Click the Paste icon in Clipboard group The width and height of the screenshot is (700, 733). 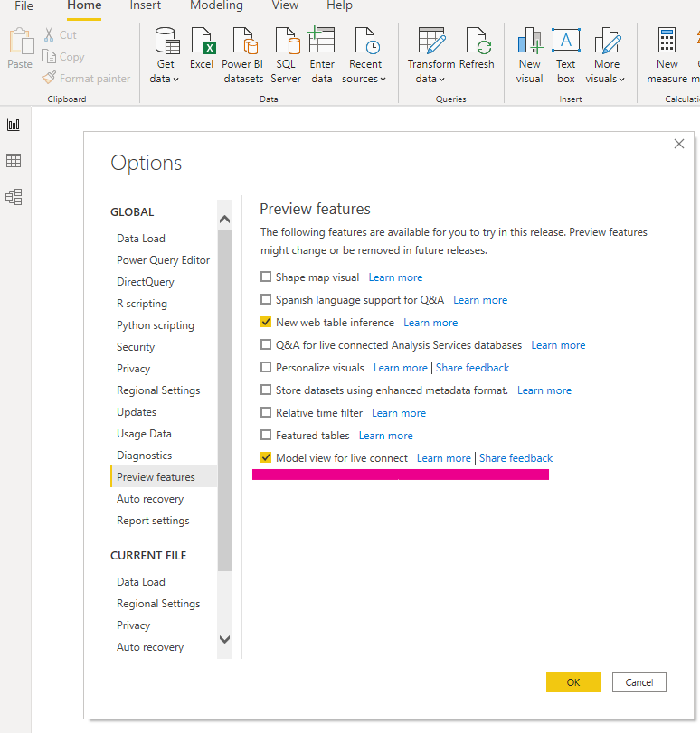(21, 42)
